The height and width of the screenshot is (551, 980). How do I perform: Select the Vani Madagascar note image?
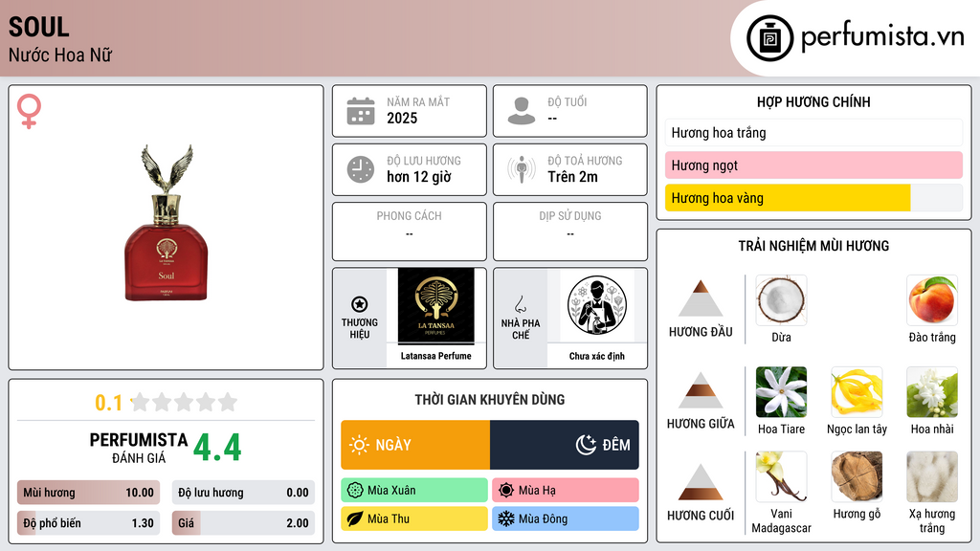click(x=781, y=477)
